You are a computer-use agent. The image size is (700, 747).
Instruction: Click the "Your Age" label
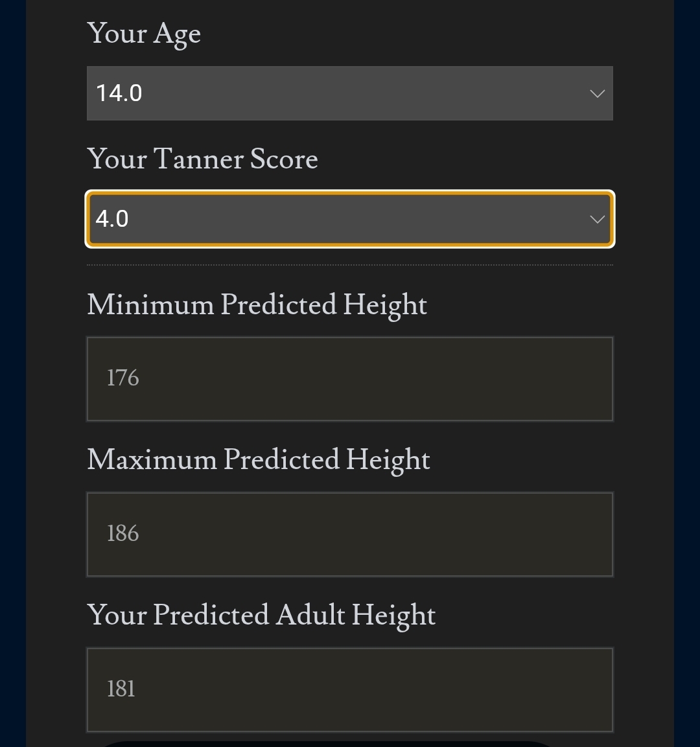(x=144, y=34)
